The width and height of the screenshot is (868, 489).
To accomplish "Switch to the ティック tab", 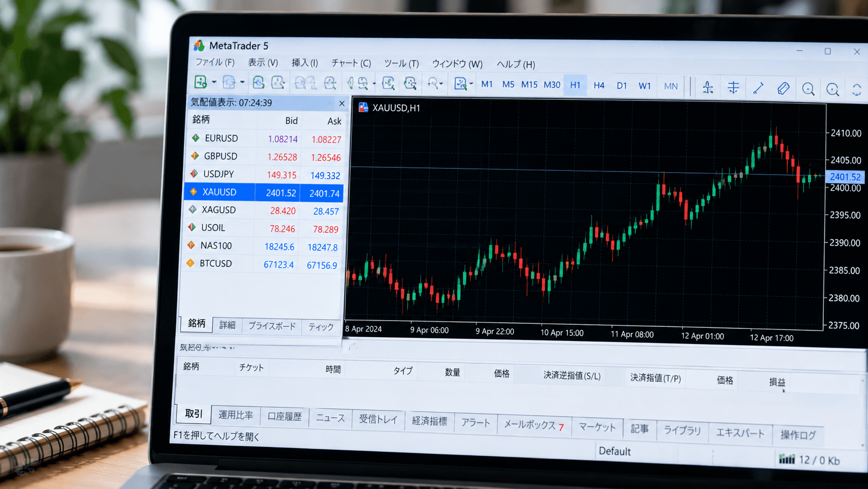I will 321,327.
